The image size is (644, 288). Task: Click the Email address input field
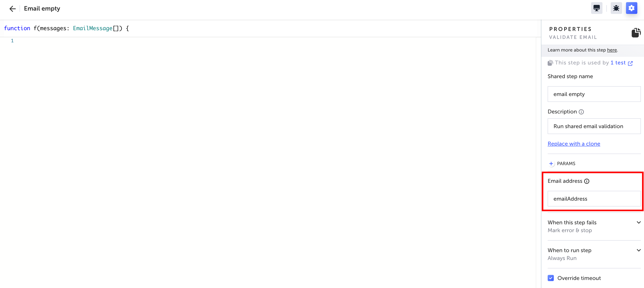[x=594, y=199]
